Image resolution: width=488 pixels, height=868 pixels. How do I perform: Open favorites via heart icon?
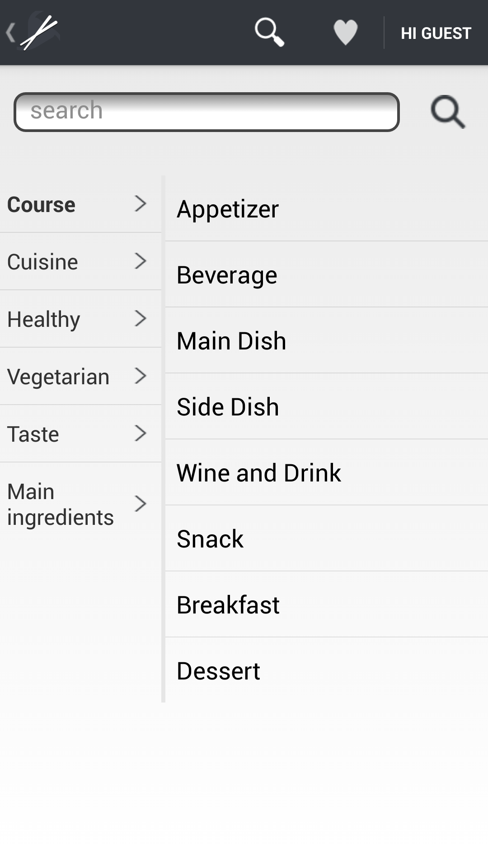tap(346, 33)
